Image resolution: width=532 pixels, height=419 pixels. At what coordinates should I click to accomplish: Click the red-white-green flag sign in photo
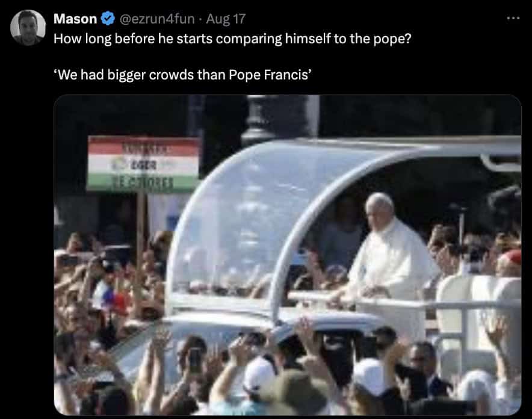(x=143, y=164)
